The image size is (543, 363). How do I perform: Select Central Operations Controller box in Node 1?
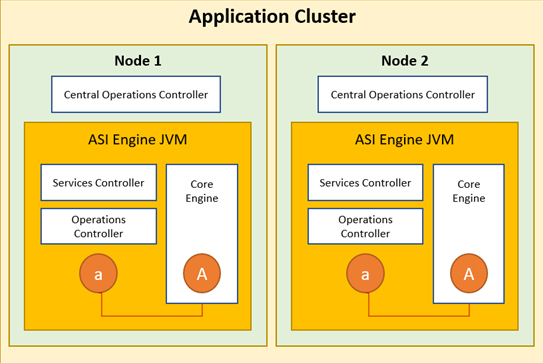[136, 94]
